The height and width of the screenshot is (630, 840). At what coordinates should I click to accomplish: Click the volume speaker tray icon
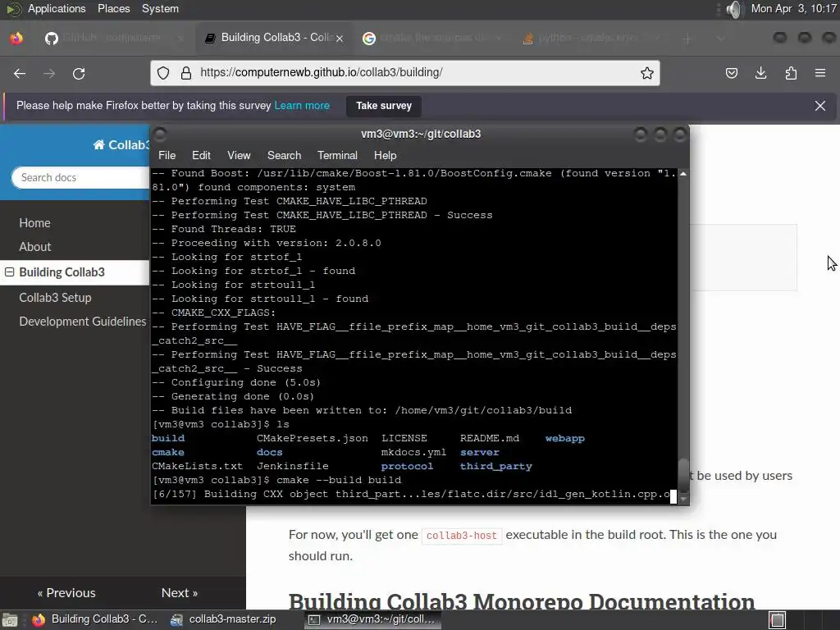(x=735, y=9)
